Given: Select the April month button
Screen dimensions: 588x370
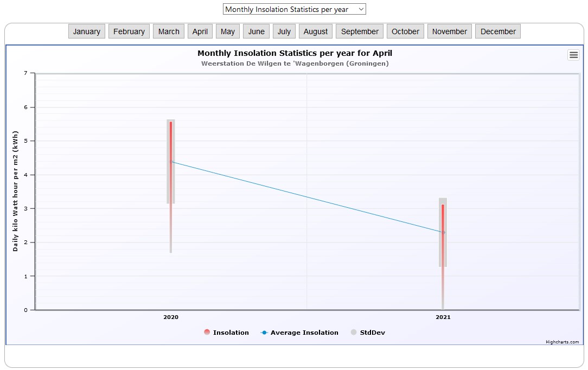Looking at the screenshot, I should (200, 31).
